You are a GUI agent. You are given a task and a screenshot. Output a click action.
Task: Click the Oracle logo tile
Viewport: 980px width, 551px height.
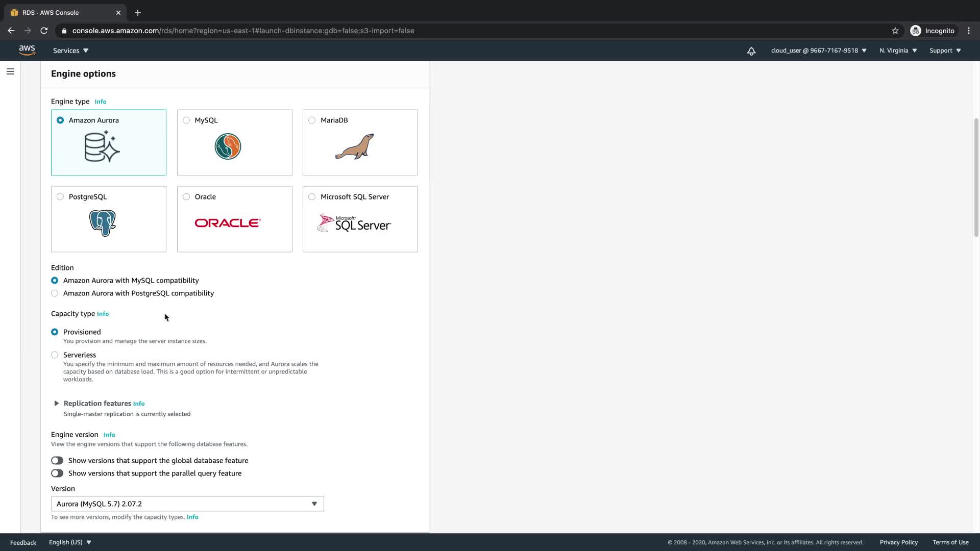click(228, 223)
